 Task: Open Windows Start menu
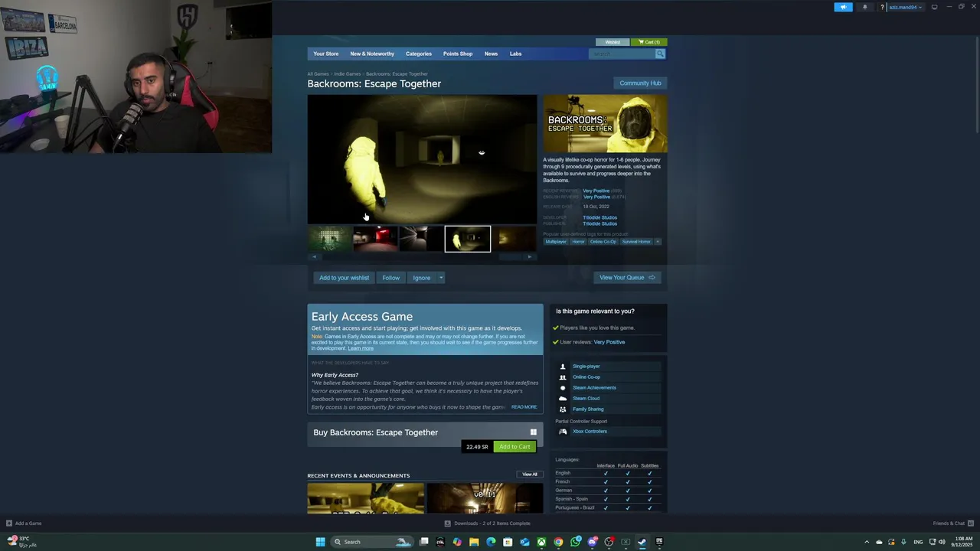click(x=321, y=542)
